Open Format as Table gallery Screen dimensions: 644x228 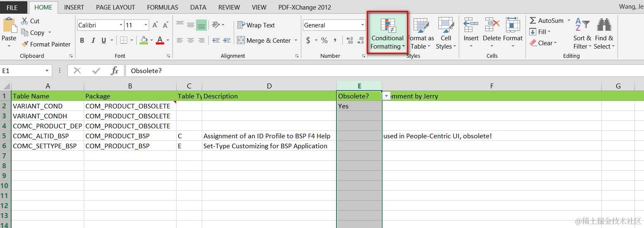click(421, 34)
